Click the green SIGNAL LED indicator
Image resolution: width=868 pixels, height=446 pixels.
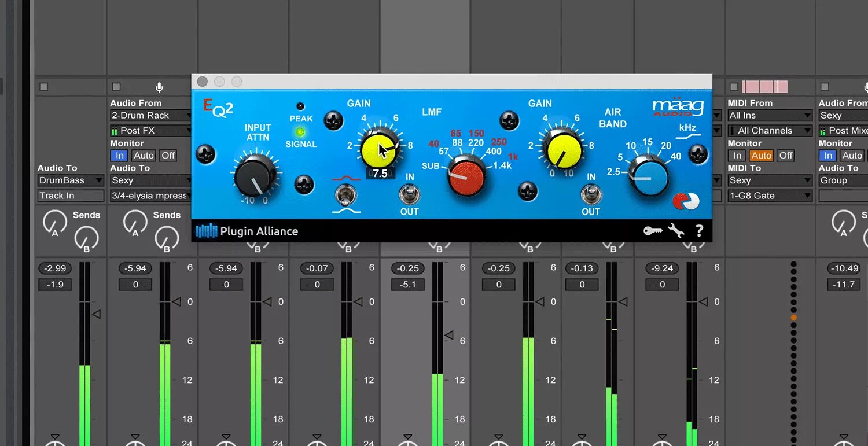(x=300, y=132)
